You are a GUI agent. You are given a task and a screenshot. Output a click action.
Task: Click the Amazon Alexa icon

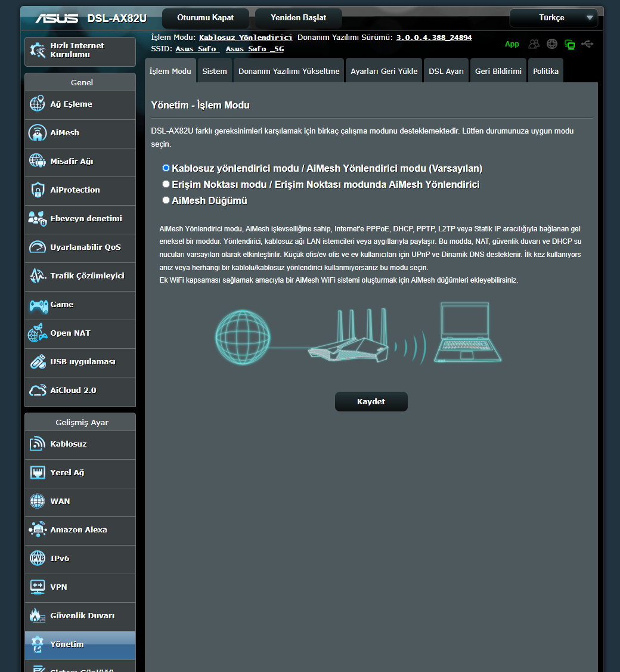click(x=38, y=529)
